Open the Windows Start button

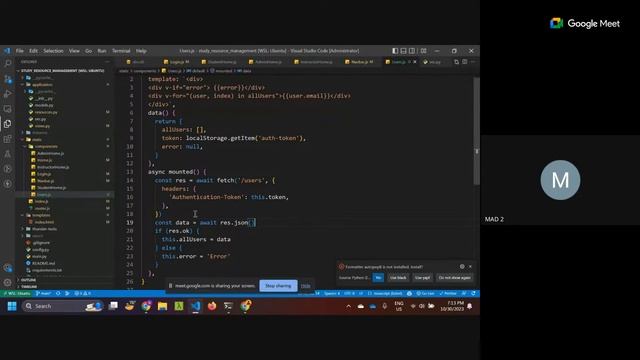(x=12, y=306)
